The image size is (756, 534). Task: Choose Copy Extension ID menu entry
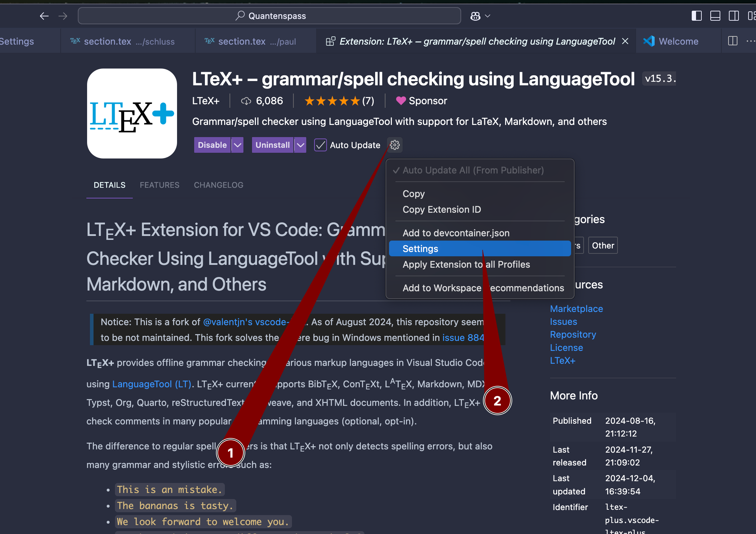click(442, 210)
